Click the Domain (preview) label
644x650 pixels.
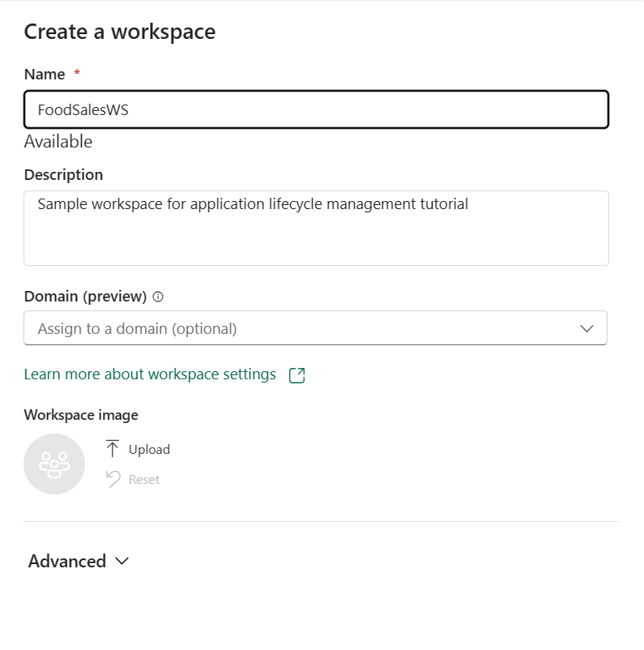click(85, 297)
